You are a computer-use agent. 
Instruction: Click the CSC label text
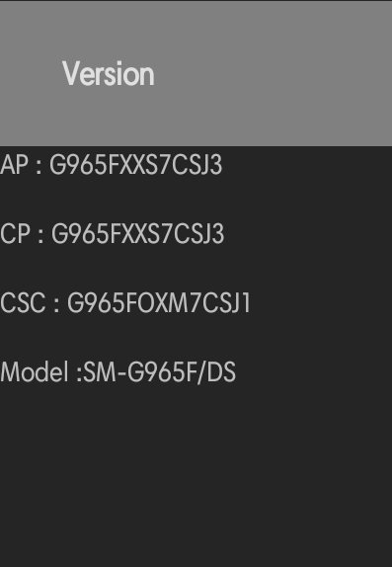pyautogui.click(x=23, y=302)
